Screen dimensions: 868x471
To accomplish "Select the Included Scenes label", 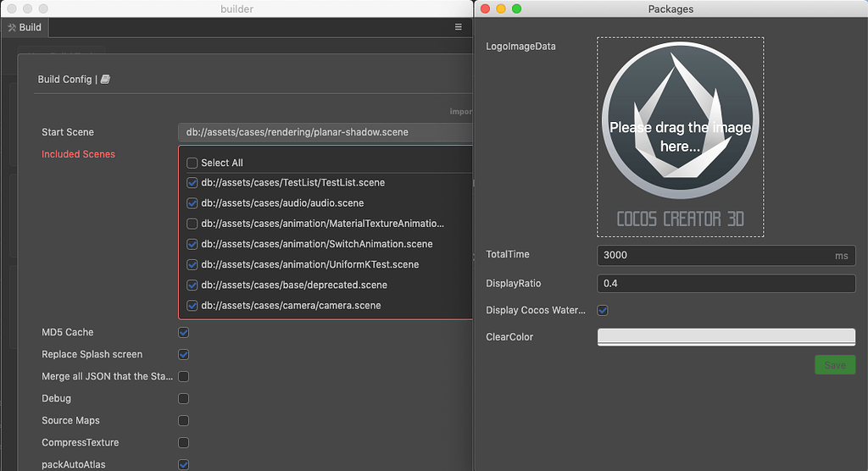I will 79,154.
